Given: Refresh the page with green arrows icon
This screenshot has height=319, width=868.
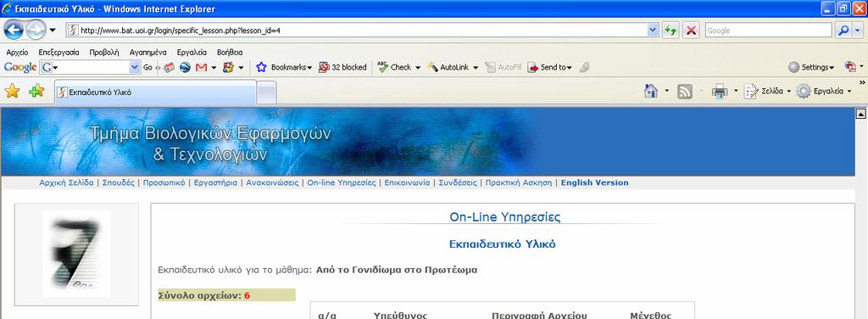Looking at the screenshot, I should pyautogui.click(x=671, y=31).
